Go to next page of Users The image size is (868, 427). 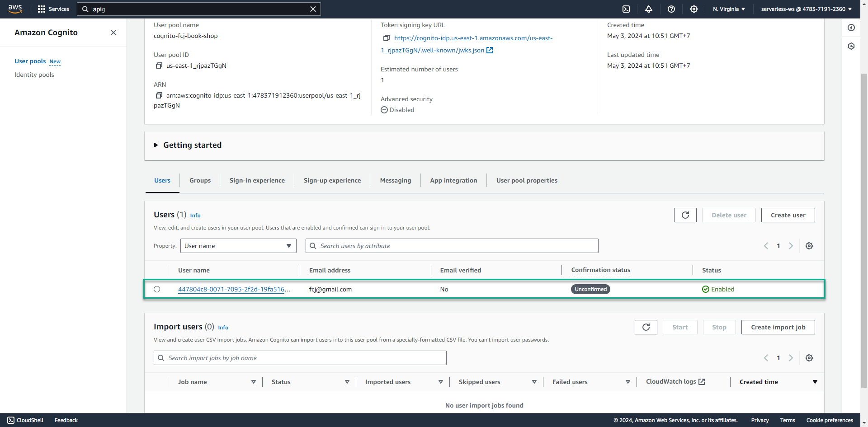791,246
